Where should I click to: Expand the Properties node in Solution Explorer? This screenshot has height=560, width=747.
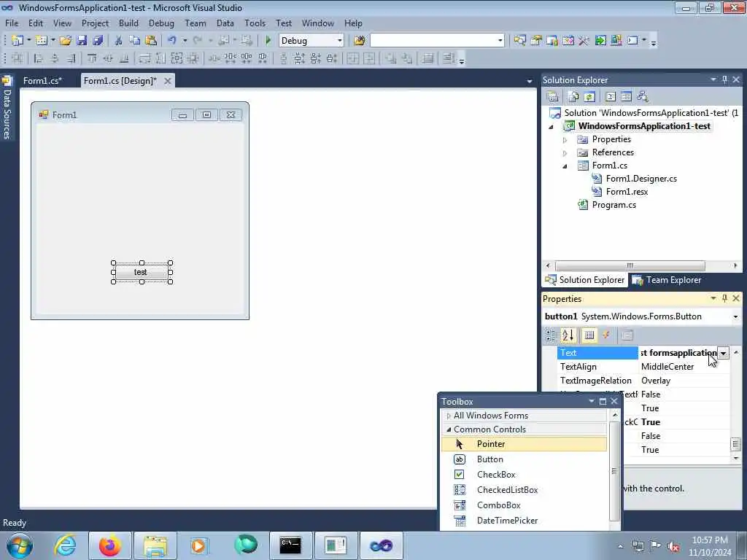[x=565, y=140]
